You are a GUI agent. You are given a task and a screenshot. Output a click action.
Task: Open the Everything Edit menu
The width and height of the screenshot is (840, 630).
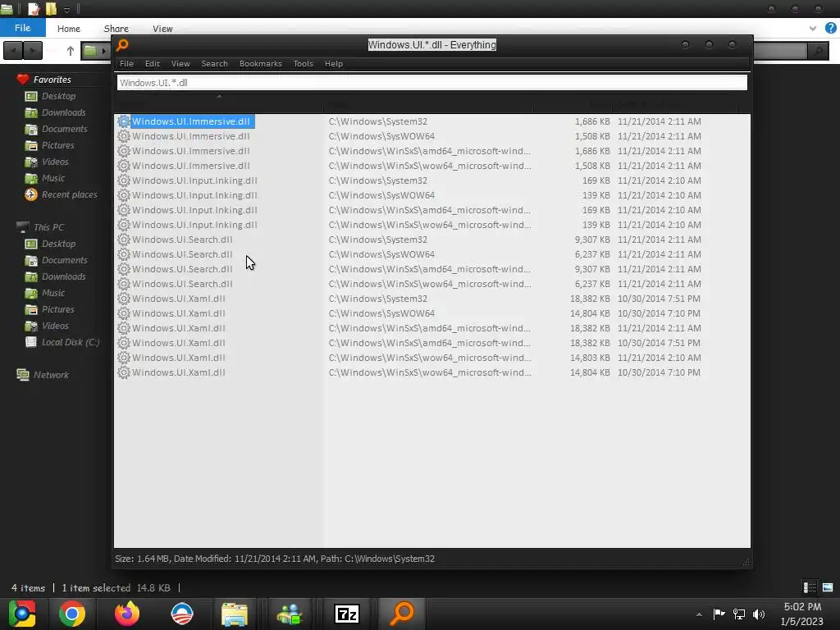click(x=152, y=63)
